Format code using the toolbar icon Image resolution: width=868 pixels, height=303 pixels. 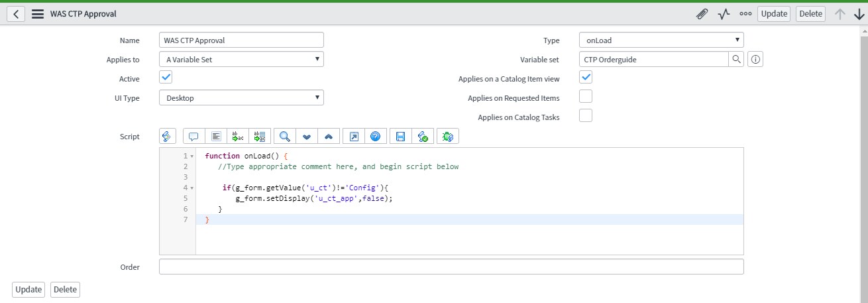point(216,136)
